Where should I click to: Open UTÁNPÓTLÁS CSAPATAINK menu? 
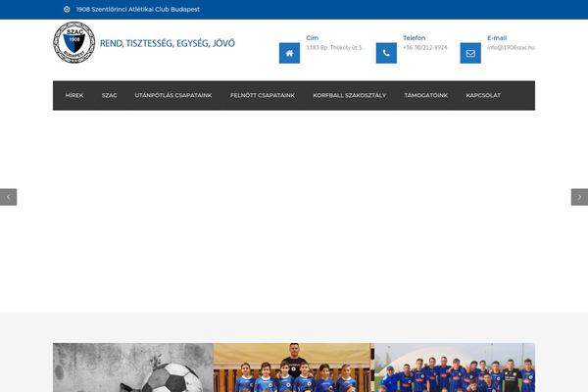coord(173,95)
